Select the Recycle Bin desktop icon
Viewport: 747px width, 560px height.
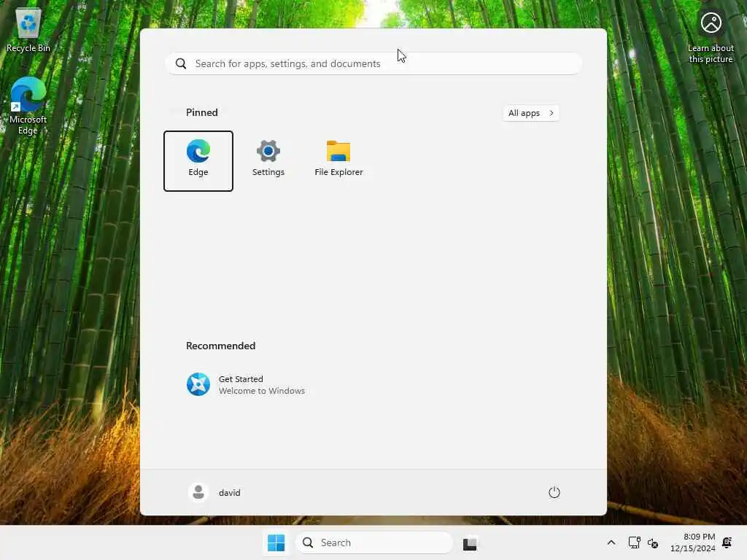(28, 29)
